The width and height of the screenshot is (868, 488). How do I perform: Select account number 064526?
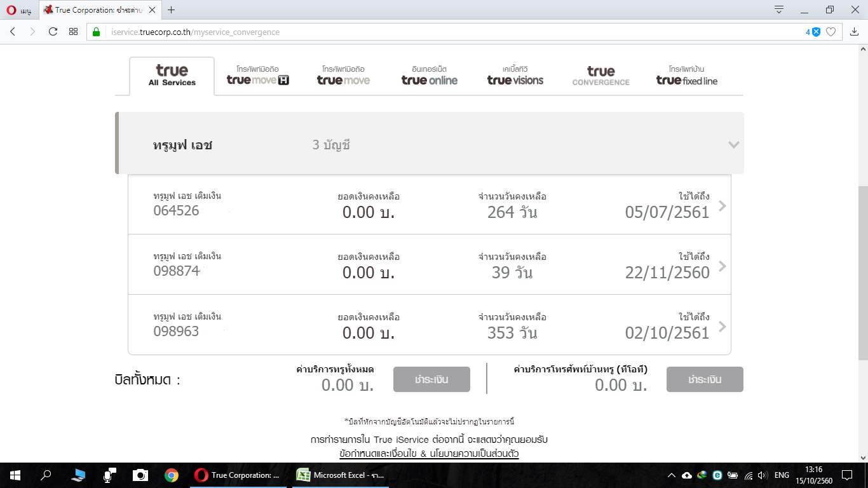coord(177,211)
